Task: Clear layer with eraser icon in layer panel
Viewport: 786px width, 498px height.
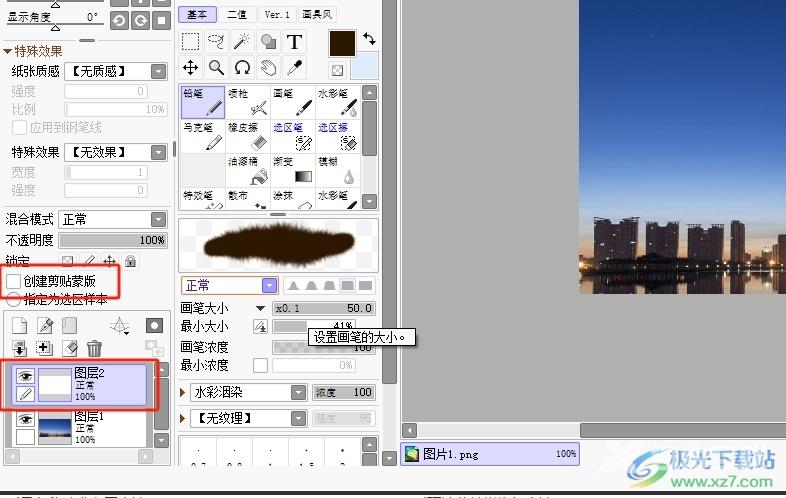Action: pyautogui.click(x=70, y=348)
